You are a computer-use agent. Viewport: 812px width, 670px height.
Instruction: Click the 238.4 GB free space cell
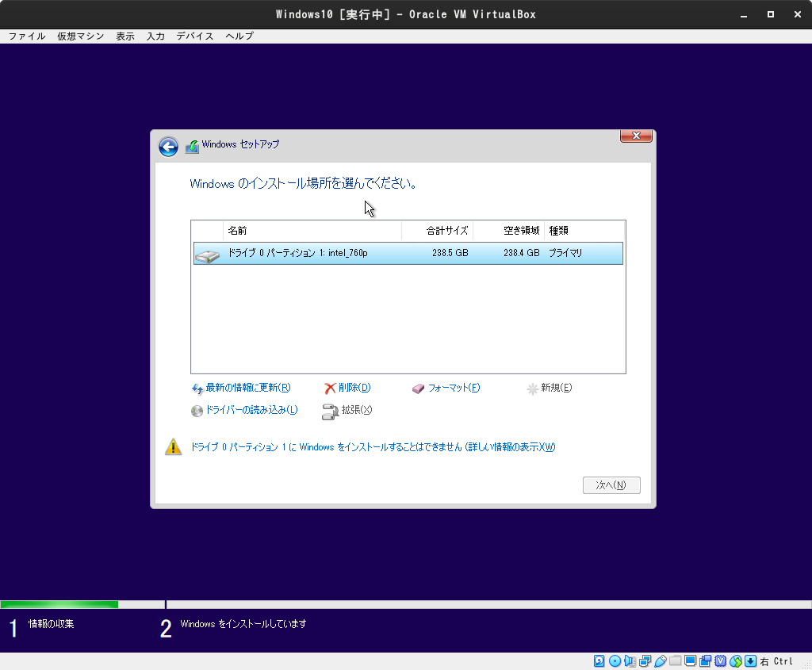click(522, 253)
